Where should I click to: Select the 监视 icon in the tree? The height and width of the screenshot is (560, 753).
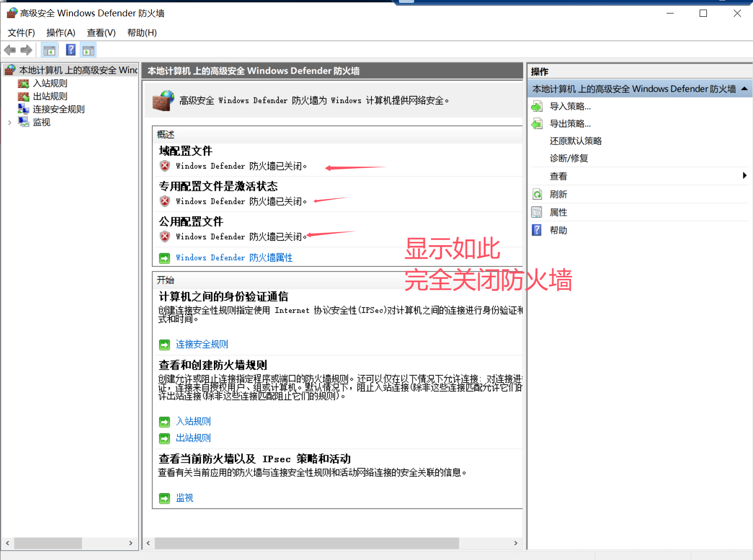coord(24,122)
